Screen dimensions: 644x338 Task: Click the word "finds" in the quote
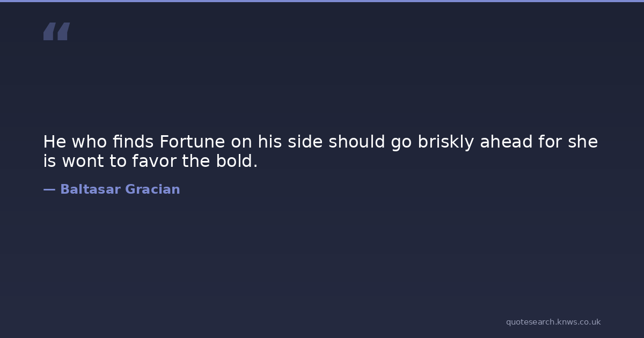(x=133, y=142)
